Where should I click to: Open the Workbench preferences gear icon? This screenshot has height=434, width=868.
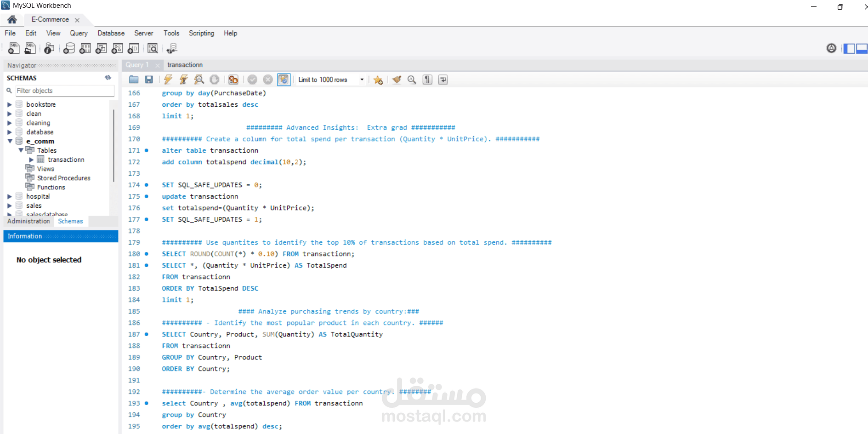(831, 48)
